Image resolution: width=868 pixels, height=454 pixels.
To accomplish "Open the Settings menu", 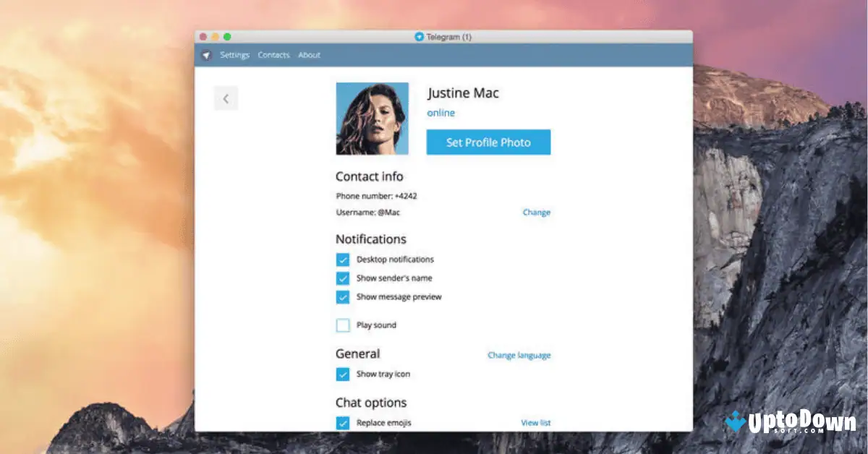I will (x=234, y=54).
